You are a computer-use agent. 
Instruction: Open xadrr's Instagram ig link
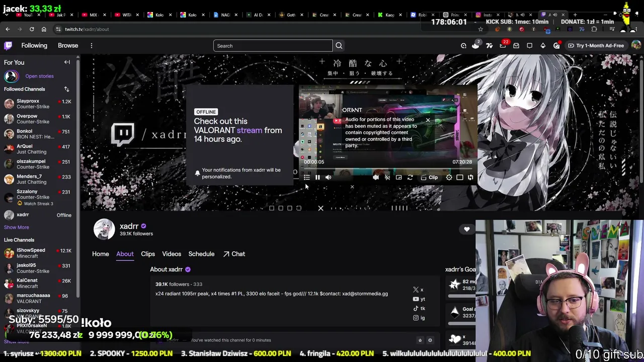coord(419,318)
